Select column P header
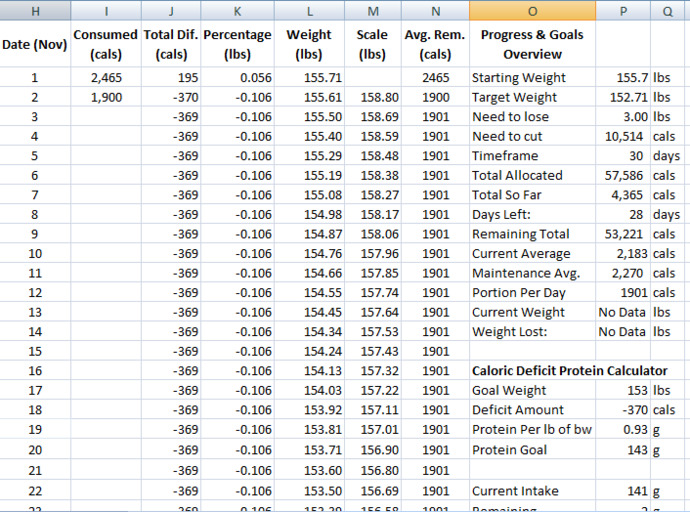 point(623,11)
